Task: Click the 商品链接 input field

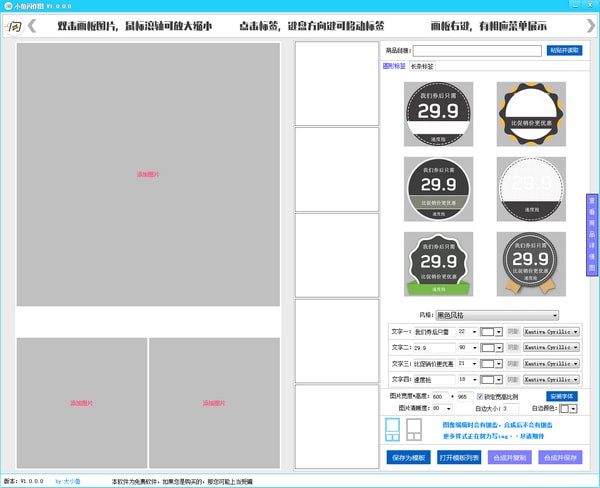Action: click(478, 50)
